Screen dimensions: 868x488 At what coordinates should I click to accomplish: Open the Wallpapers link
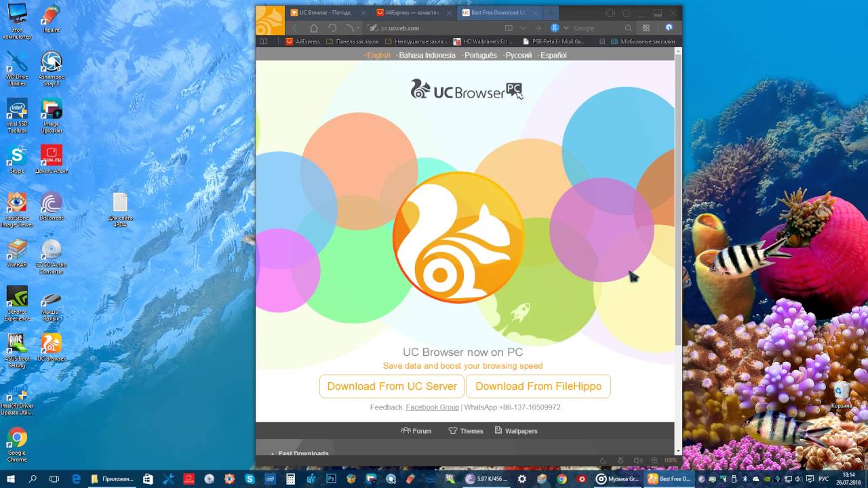515,430
